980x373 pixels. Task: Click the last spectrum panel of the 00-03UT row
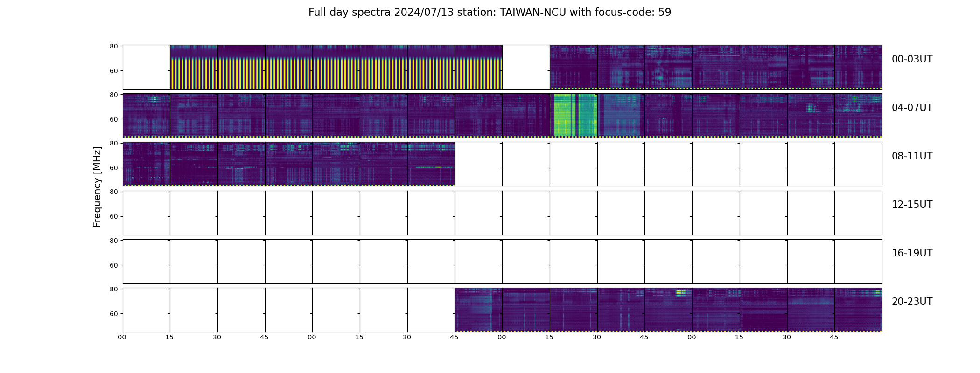(858, 67)
